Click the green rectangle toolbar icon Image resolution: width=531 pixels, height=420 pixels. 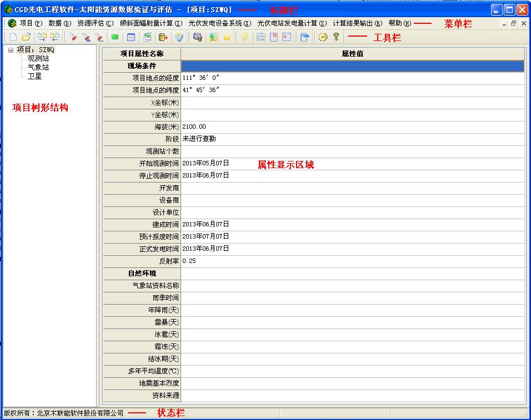tap(115, 37)
